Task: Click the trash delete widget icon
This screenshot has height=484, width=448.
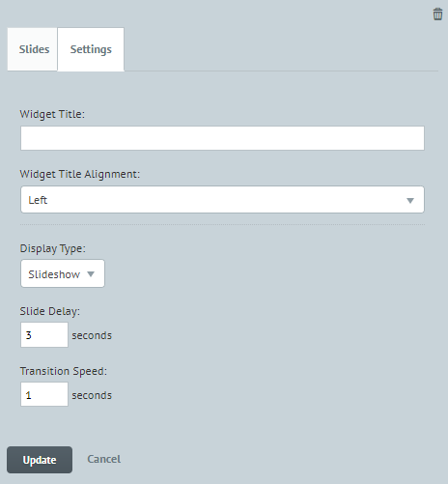Action: pos(437,14)
